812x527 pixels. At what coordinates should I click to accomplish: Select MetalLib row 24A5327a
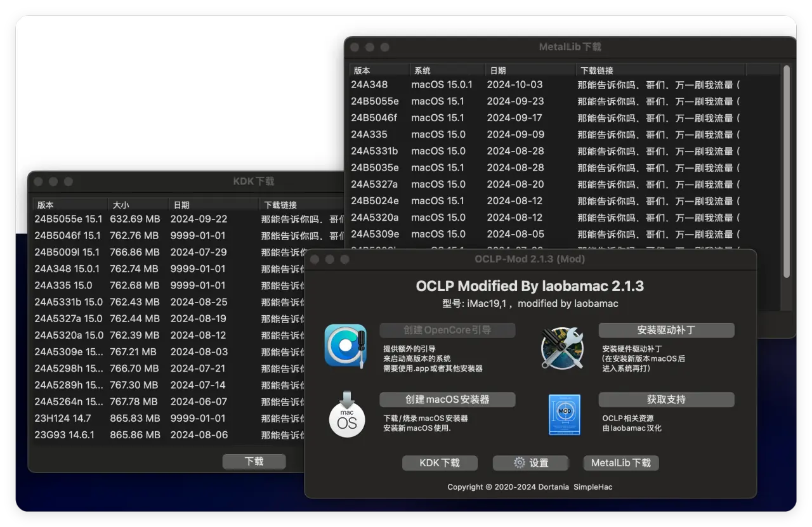[565, 184]
